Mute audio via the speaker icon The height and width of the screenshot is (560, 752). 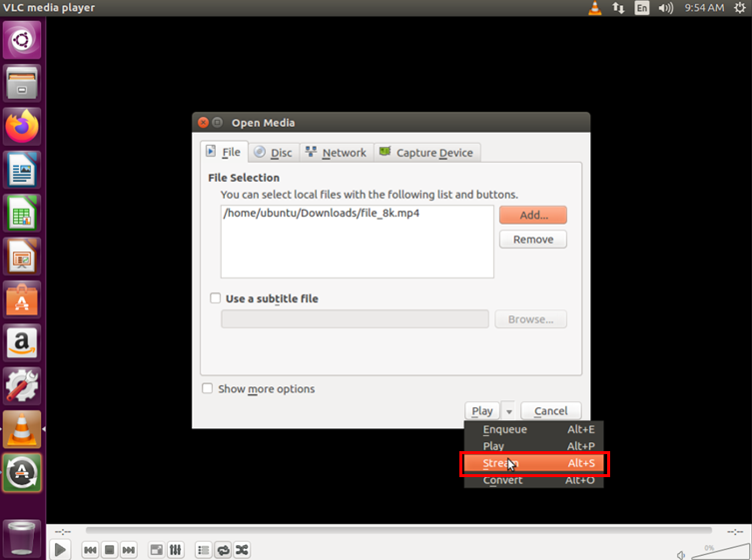pos(681,555)
